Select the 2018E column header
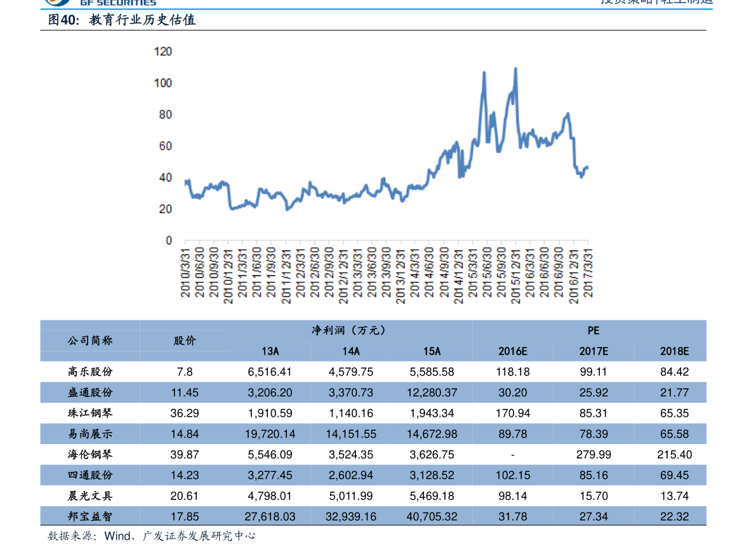 click(x=674, y=351)
